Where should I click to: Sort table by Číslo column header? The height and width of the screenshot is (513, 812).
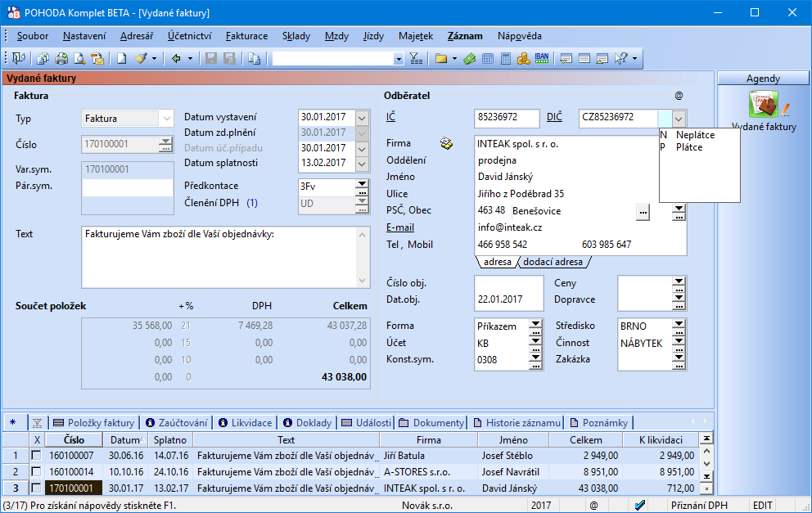point(74,439)
